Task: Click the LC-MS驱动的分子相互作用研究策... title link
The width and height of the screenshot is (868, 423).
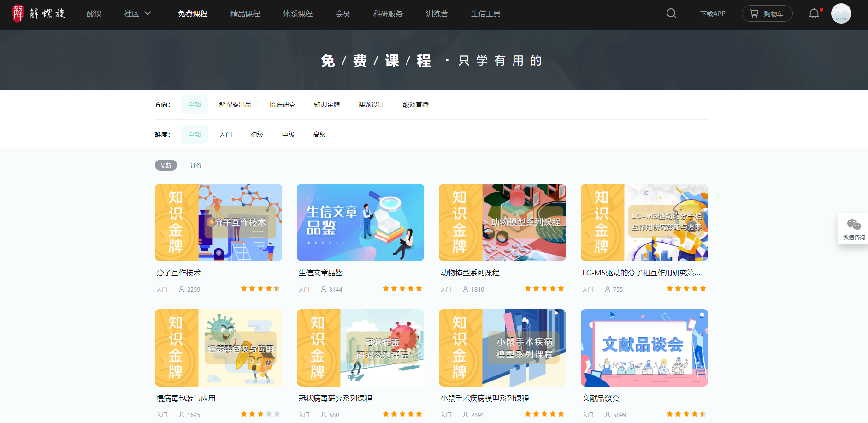Action: coord(642,273)
